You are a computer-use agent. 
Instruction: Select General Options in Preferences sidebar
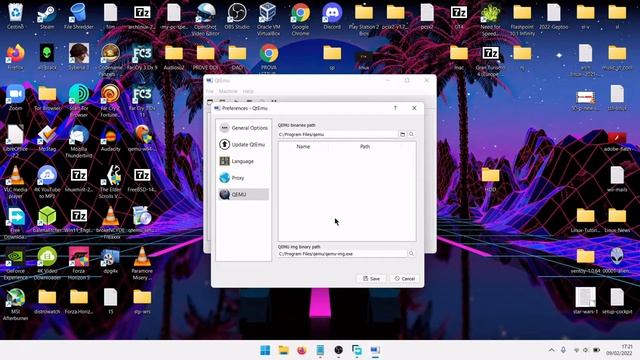tap(243, 128)
